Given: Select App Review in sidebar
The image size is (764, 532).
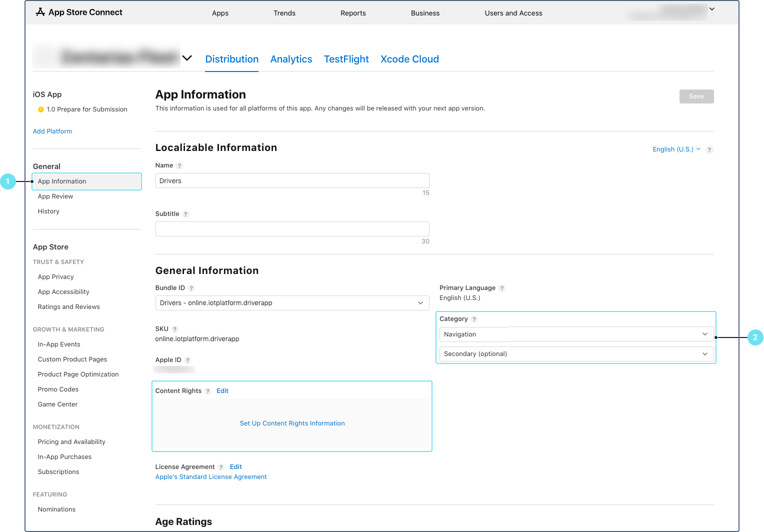Looking at the screenshot, I should [x=55, y=196].
